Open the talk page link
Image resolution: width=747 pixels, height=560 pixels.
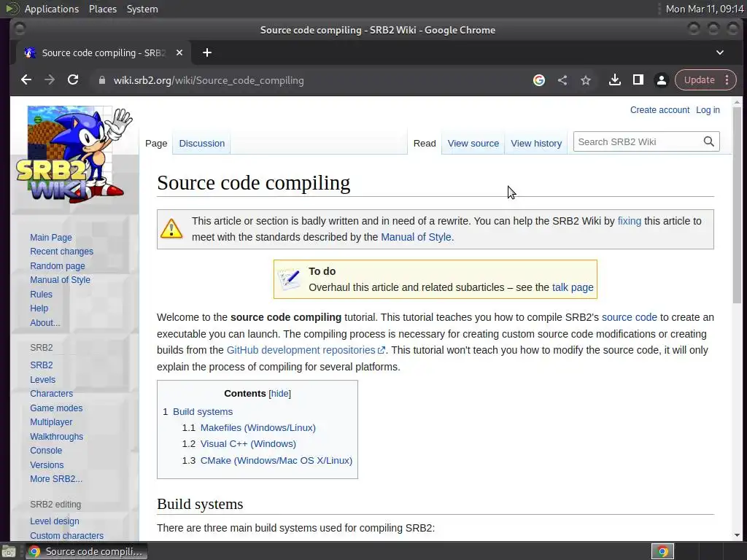[573, 287]
